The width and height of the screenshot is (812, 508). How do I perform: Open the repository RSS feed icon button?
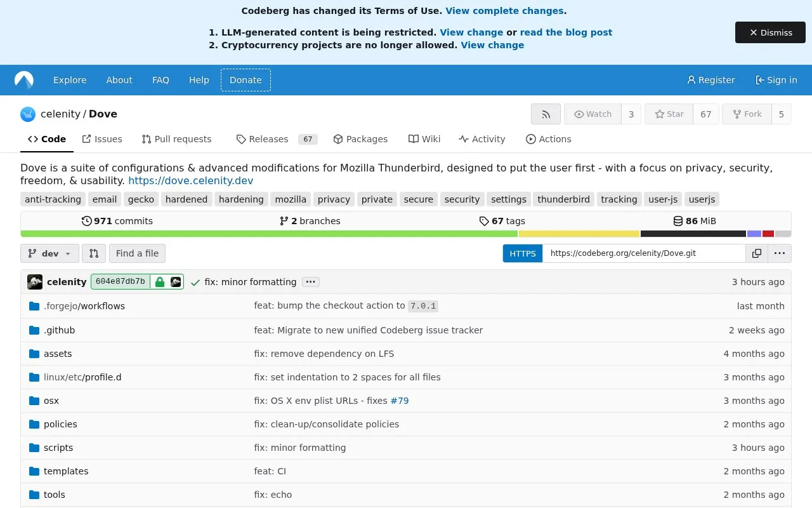pyautogui.click(x=546, y=114)
